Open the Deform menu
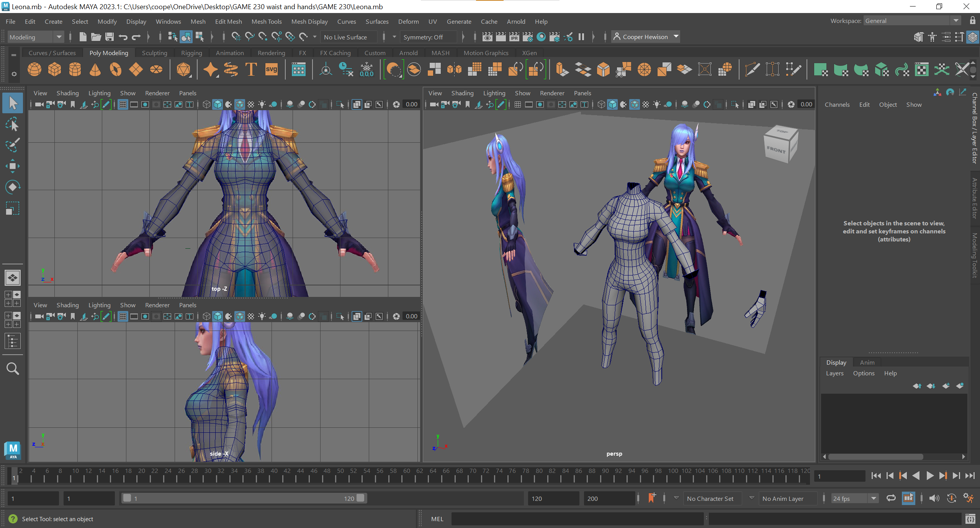 (408, 21)
